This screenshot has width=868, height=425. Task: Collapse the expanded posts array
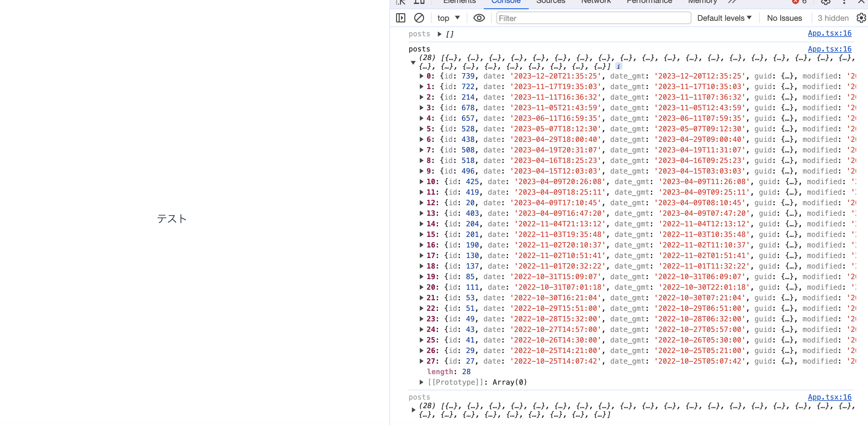(x=413, y=63)
